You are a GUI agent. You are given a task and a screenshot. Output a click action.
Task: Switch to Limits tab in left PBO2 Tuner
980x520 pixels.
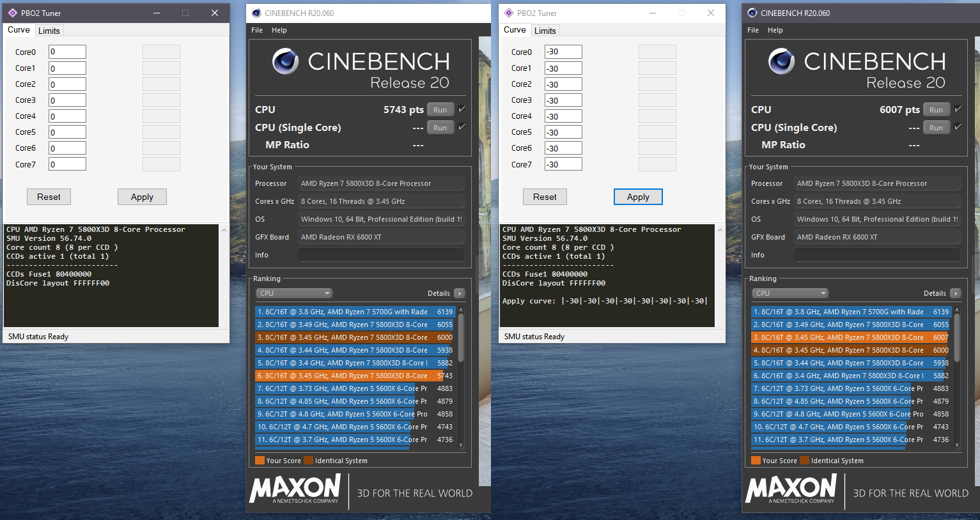click(49, 31)
